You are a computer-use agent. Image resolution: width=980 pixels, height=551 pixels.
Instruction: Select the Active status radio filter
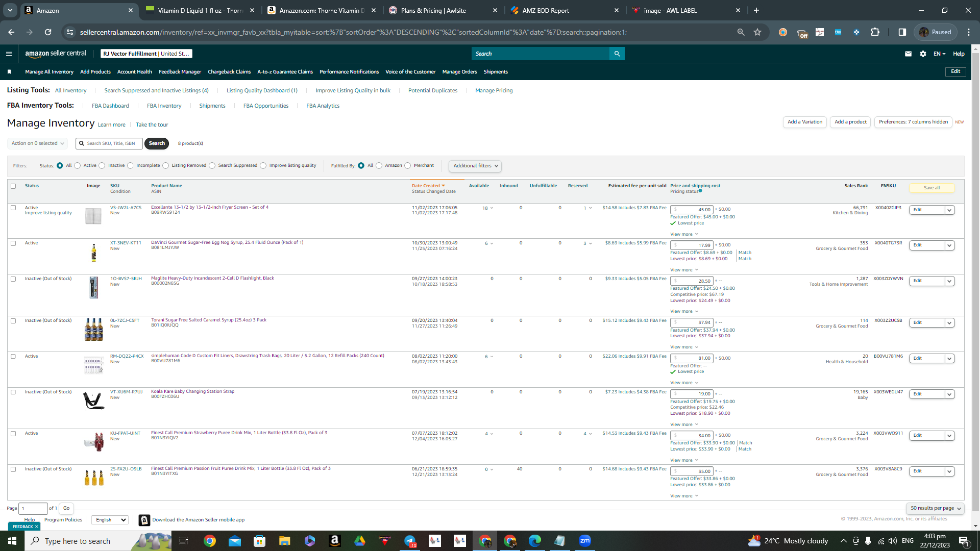[x=78, y=165]
